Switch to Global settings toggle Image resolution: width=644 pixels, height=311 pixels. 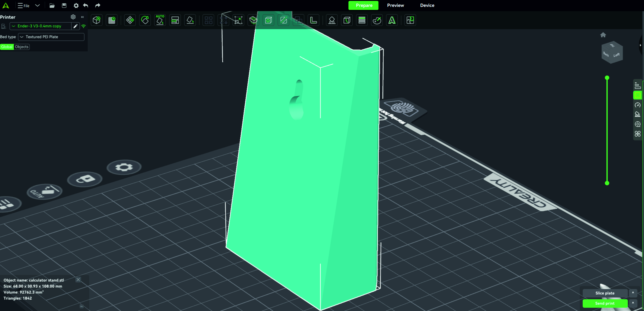[7, 47]
